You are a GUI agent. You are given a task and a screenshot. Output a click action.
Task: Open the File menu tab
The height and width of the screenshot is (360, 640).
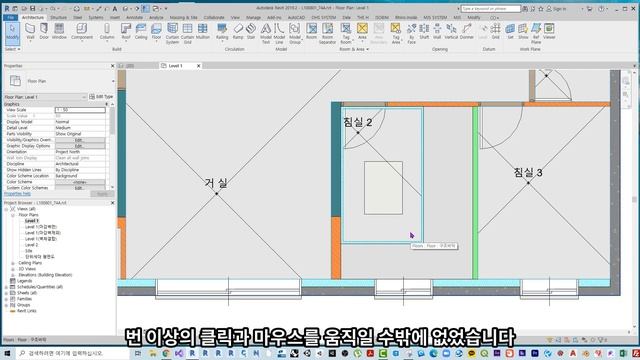pos(11,18)
